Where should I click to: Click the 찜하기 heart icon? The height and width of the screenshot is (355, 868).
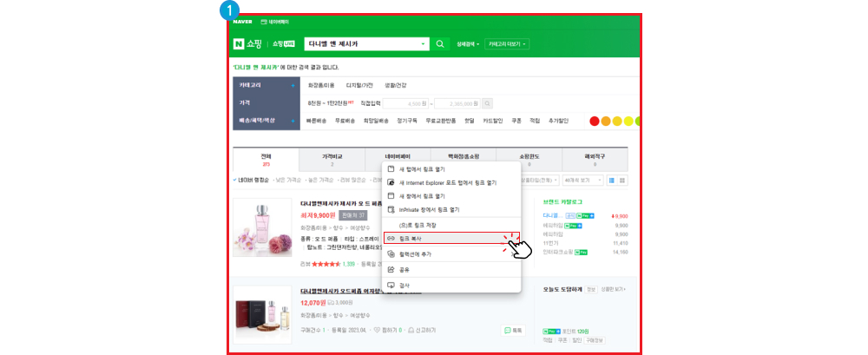[x=378, y=330]
